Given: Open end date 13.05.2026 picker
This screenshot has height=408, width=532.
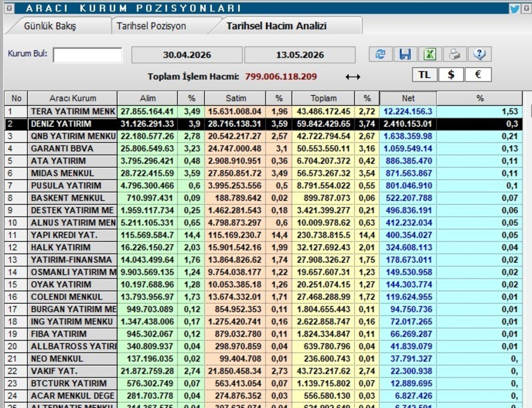Looking at the screenshot, I should click(x=300, y=55).
